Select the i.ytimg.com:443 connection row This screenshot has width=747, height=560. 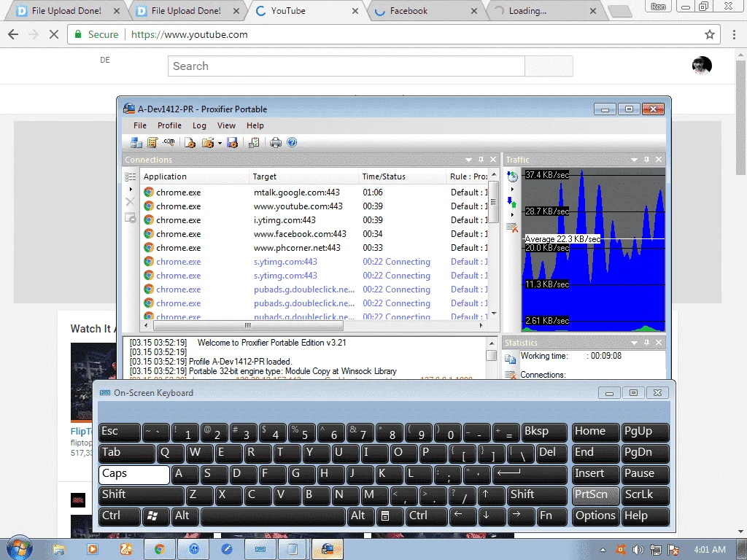[314, 220]
